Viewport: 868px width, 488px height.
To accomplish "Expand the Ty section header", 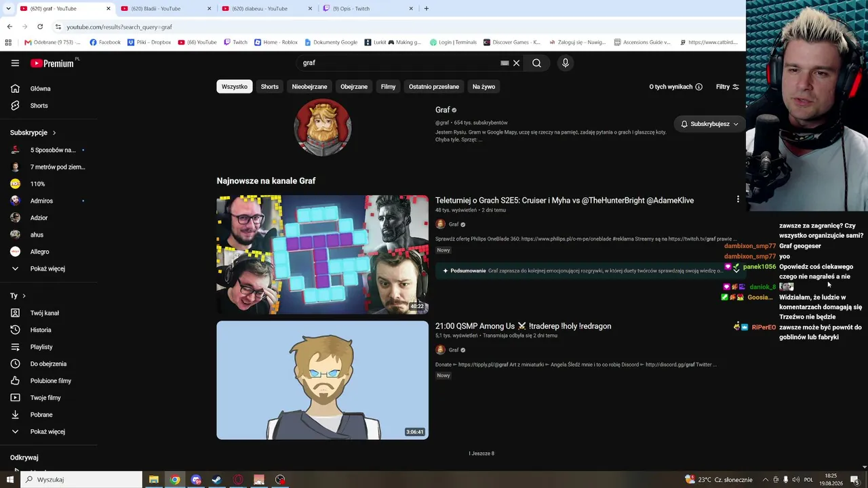I will coord(18,296).
